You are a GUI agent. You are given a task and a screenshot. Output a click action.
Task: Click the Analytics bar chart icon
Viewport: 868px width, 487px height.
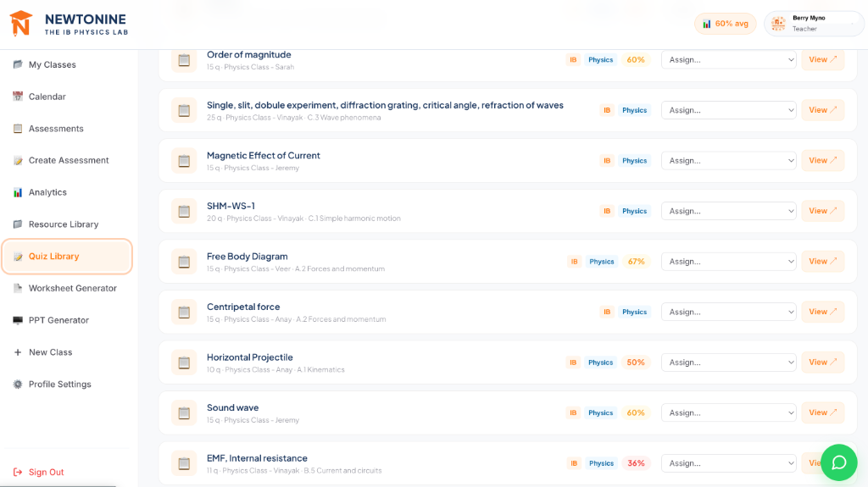(x=18, y=192)
